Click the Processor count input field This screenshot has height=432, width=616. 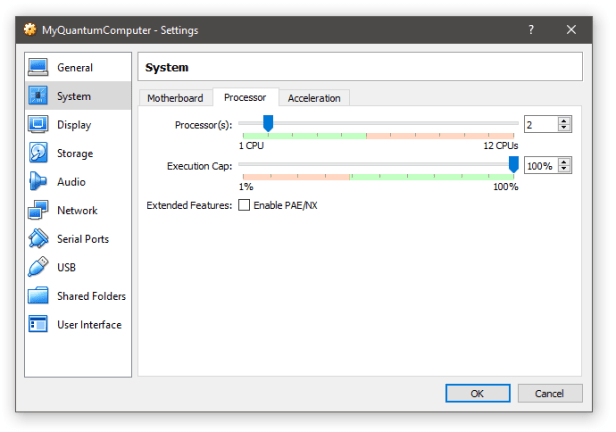[x=539, y=125]
